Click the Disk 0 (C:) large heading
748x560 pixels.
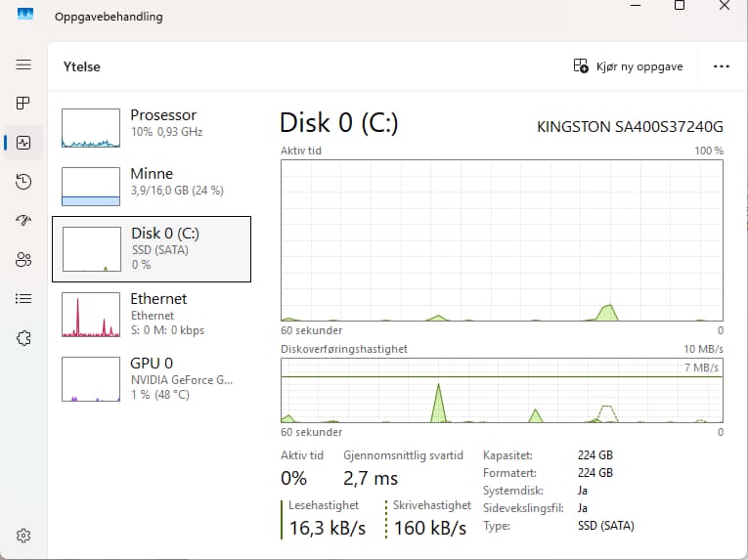(338, 123)
